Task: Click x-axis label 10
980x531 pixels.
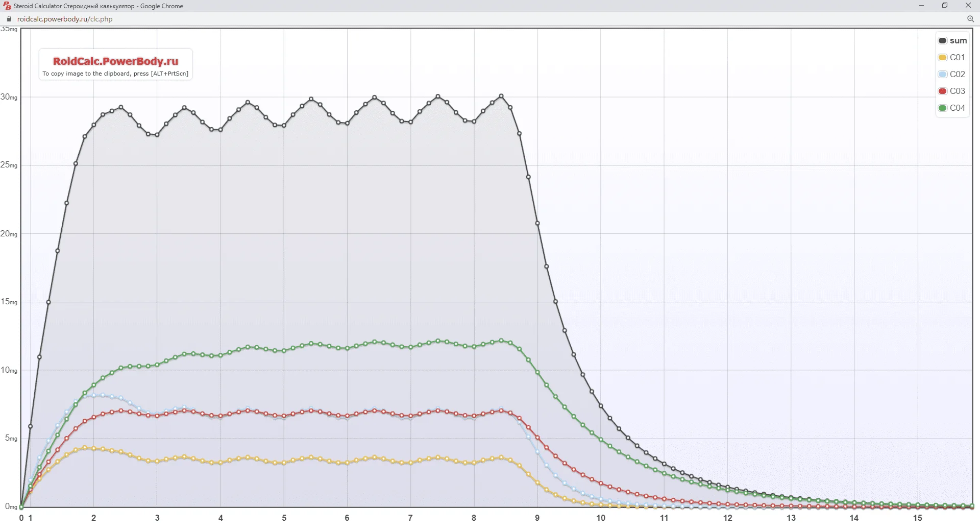Action: pyautogui.click(x=601, y=518)
